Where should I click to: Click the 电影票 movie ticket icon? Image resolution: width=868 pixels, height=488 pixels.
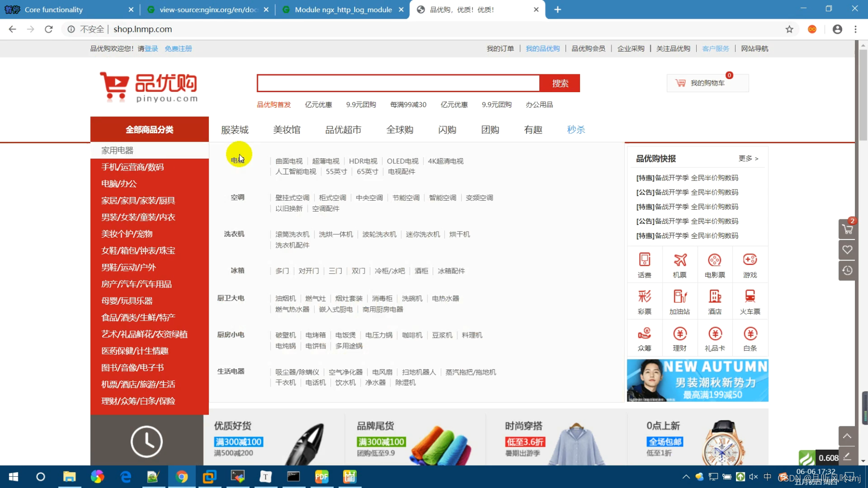pos(714,264)
